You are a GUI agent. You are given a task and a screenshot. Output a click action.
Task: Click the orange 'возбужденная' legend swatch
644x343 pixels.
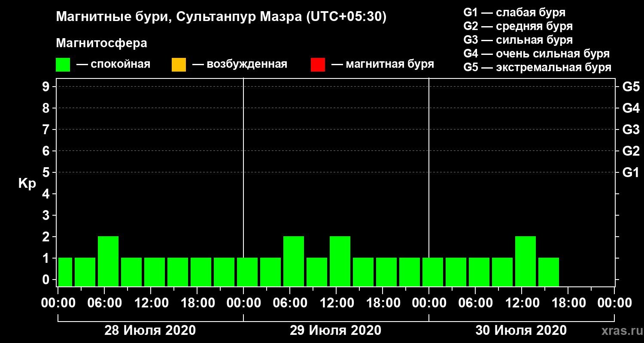point(179,65)
